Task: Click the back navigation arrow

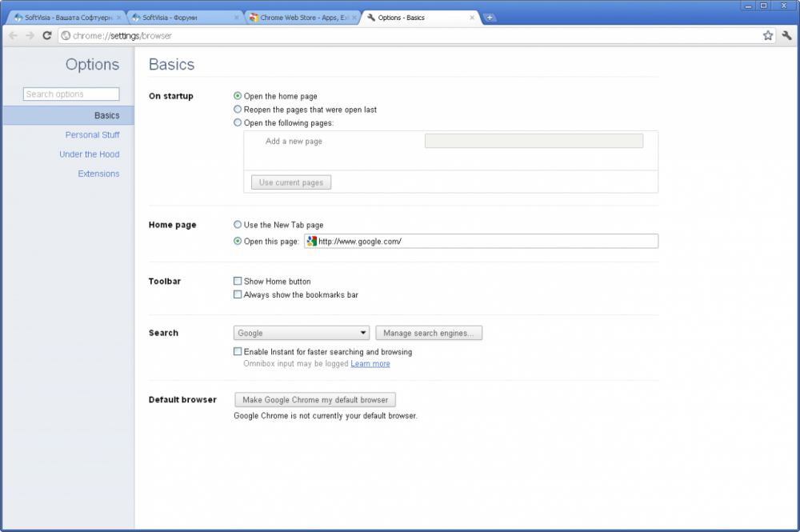Action: click(13, 35)
